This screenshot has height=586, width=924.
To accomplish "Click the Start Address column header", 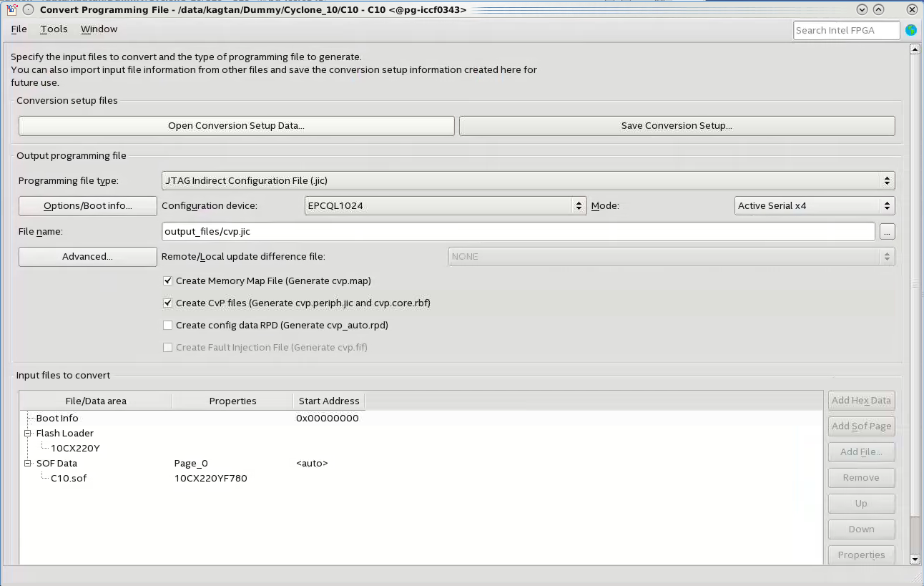I will [329, 401].
